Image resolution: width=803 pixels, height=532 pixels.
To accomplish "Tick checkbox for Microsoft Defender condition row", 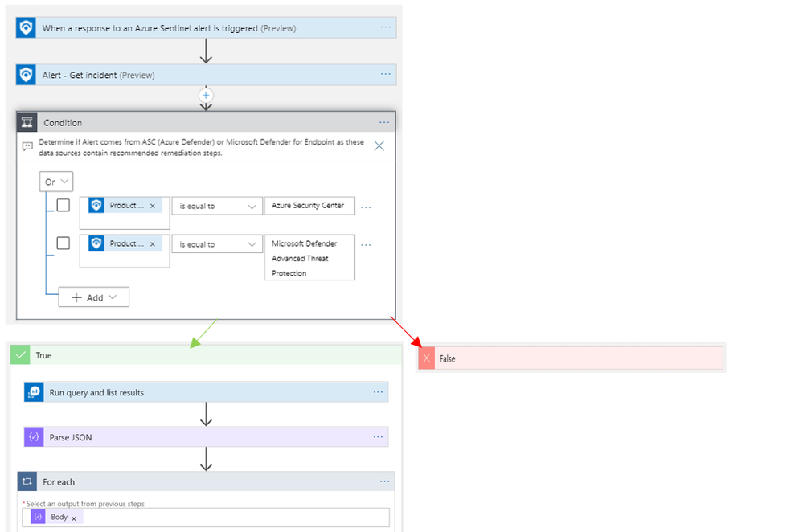I will [63, 243].
